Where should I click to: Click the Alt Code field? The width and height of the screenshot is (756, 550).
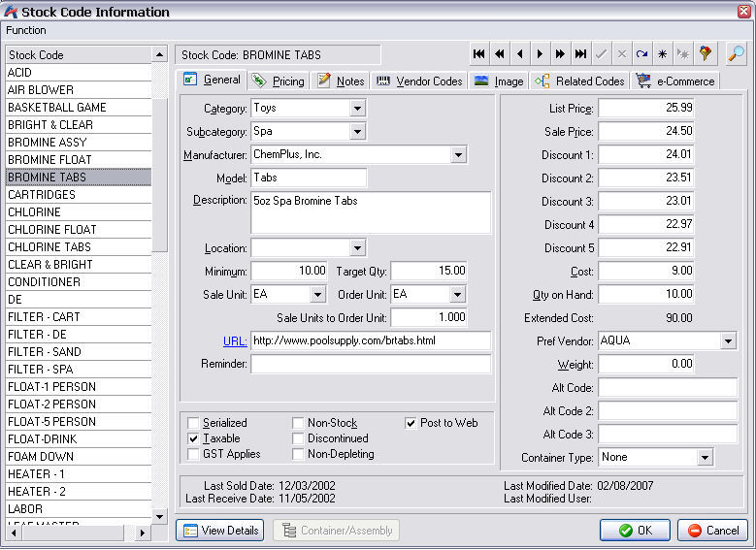668,387
